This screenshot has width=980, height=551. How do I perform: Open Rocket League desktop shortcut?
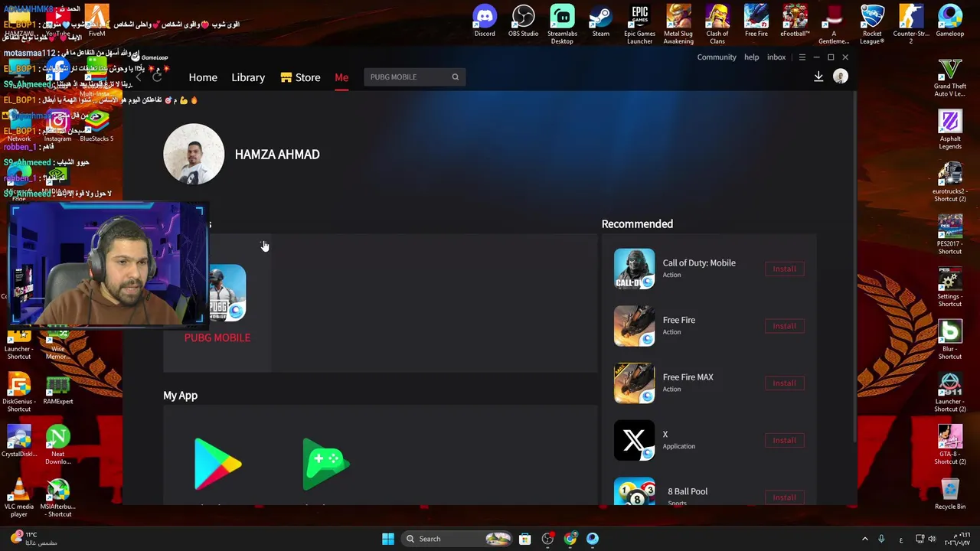(872, 24)
